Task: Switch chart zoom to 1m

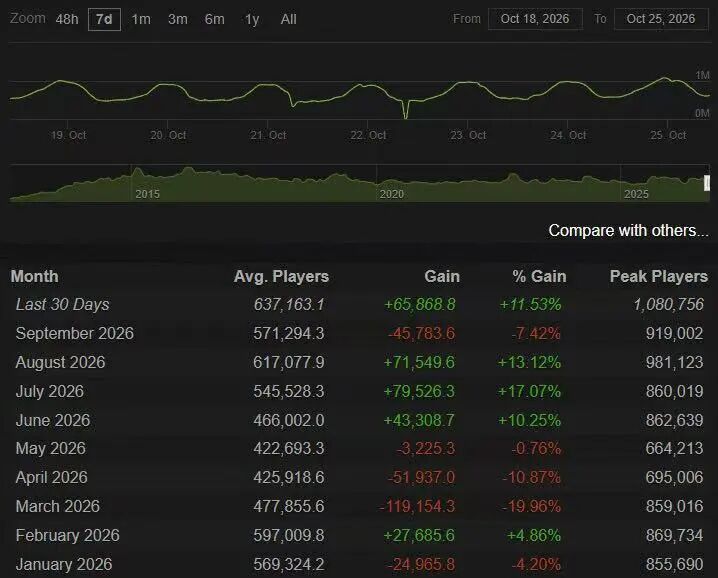Action: pos(141,19)
